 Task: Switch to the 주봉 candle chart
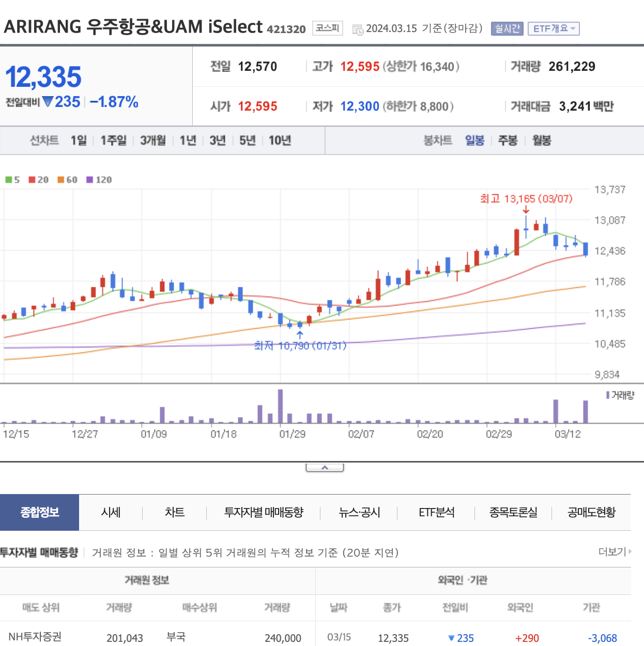point(508,141)
